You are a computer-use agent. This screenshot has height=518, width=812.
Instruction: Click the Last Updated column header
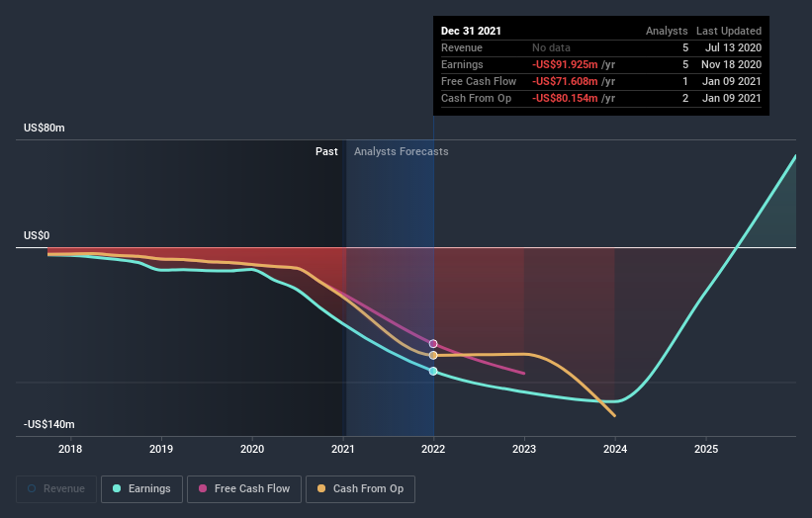click(x=729, y=31)
